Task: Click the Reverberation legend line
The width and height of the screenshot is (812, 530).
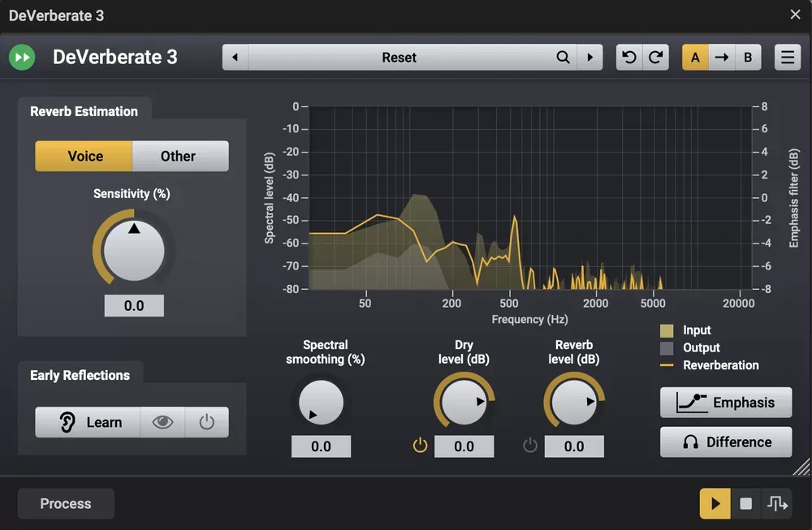Action: point(667,365)
